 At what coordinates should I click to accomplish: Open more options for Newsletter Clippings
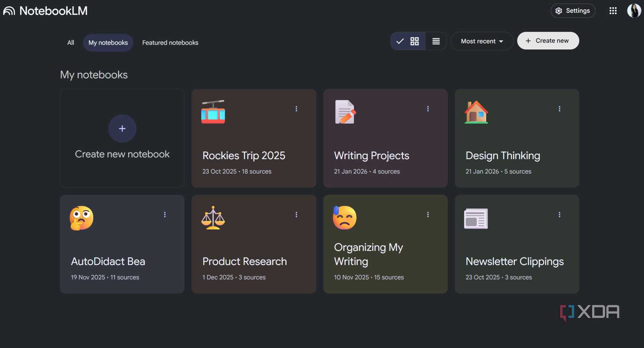click(x=559, y=215)
